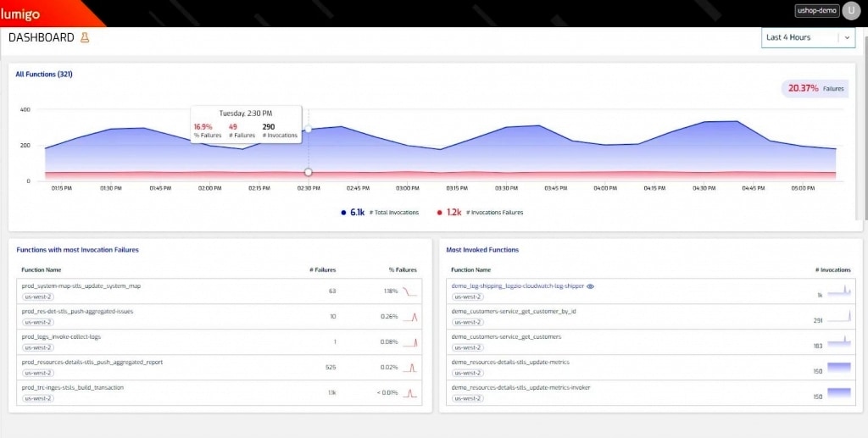The height and width of the screenshot is (438, 868).
Task: Click the 525 failures count
Action: click(x=331, y=367)
